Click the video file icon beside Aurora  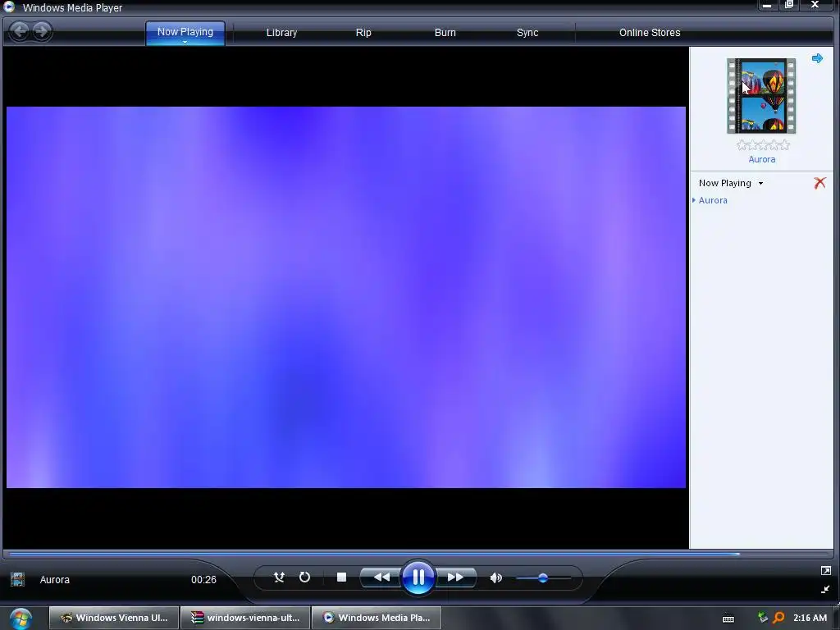pos(18,579)
